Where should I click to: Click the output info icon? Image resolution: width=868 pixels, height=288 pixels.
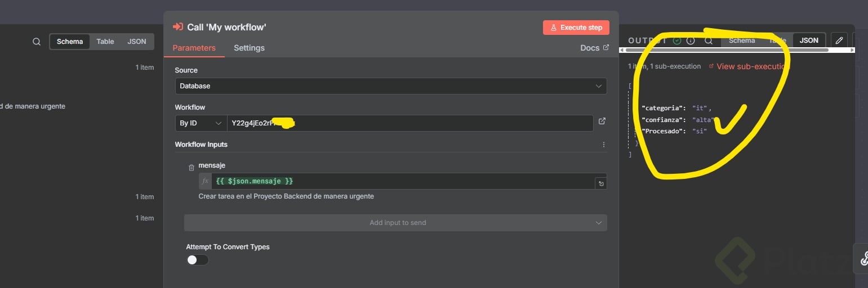[691, 40]
